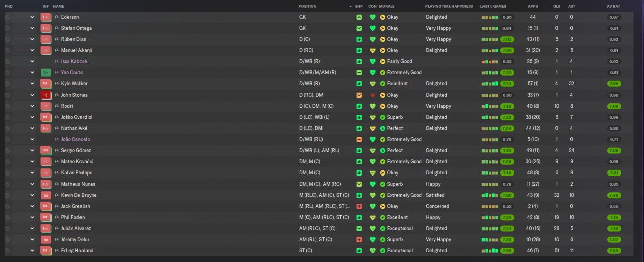The height and width of the screenshot is (262, 644).
Task: Expand the chevron dropdown for Jérémy Doku
Action: tap(32, 239)
